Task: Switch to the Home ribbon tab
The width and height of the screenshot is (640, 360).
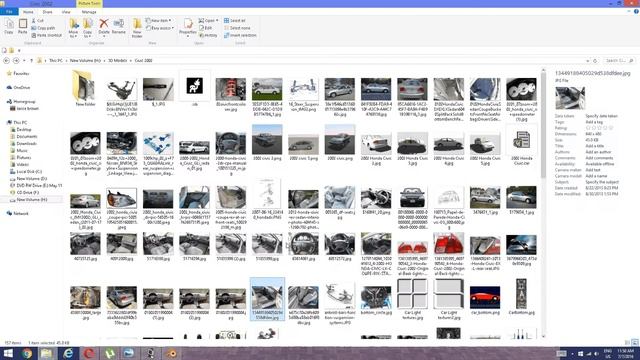Action: click(x=28, y=12)
